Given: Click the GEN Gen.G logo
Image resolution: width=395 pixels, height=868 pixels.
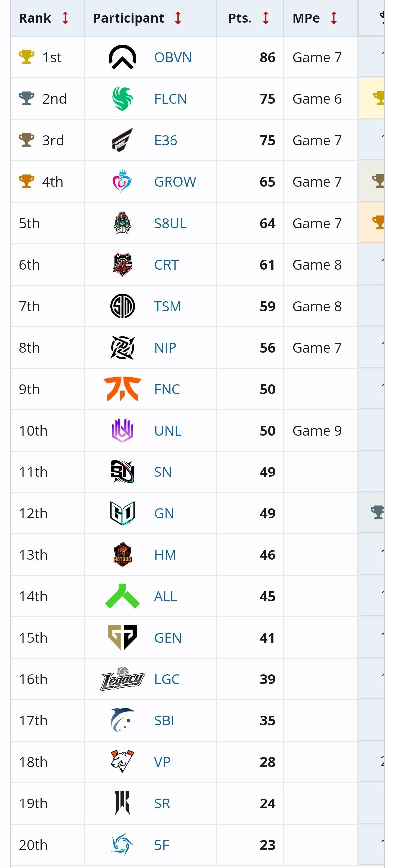Looking at the screenshot, I should (122, 637).
